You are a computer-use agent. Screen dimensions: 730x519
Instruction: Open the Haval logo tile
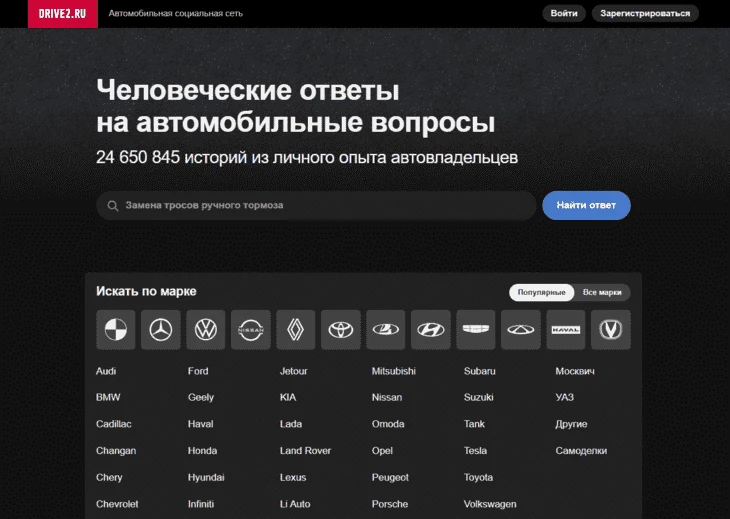point(566,330)
